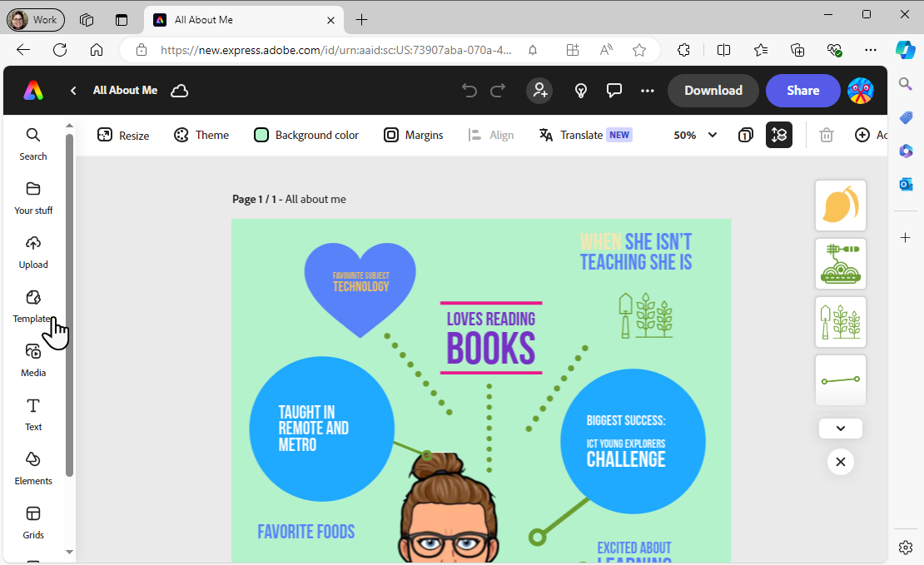Image resolution: width=924 pixels, height=565 pixels.
Task: Add this page to favorites star
Action: 638,50
